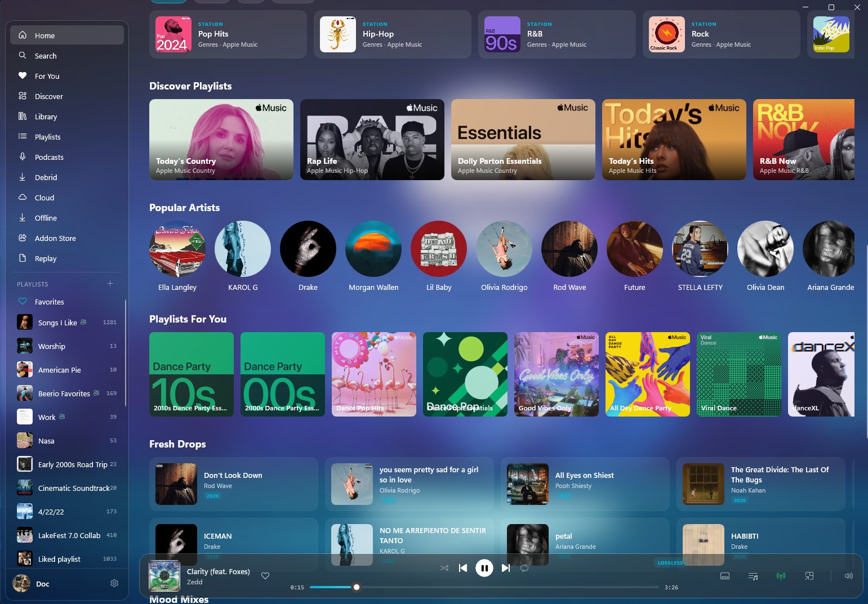Open the Pop Hits station
868x604 pixels.
228,34
